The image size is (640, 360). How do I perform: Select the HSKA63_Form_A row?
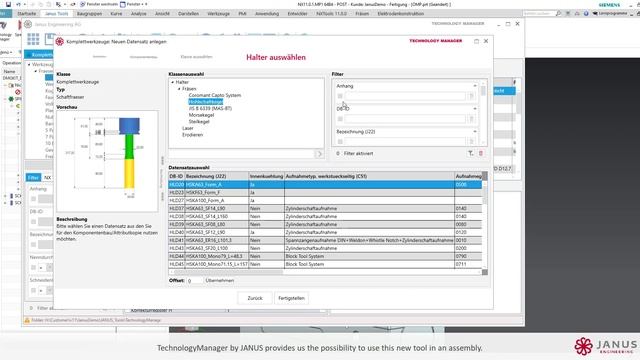325,185
